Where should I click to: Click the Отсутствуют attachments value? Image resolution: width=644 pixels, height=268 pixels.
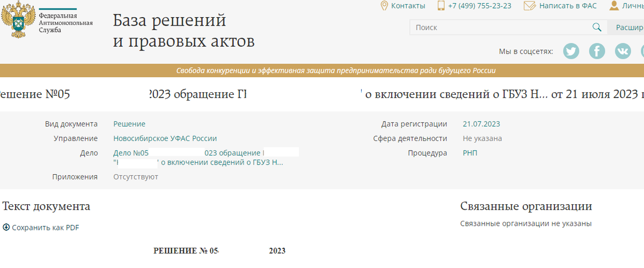136,177
